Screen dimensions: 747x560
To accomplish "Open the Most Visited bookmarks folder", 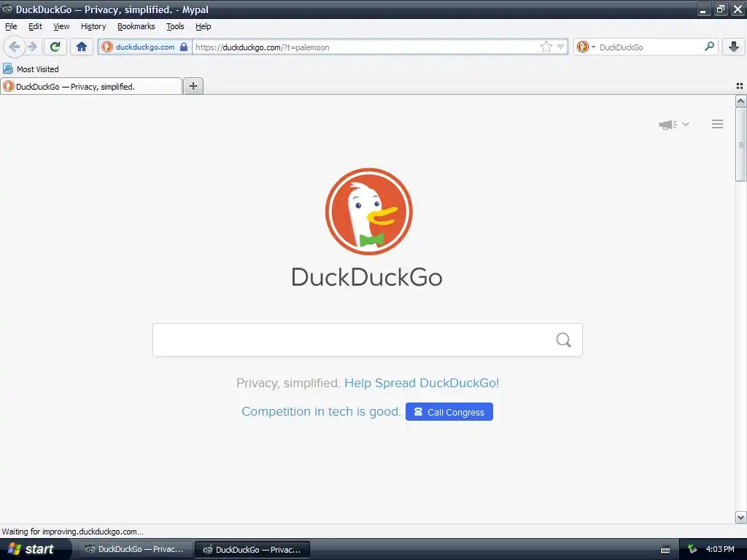I will click(31, 69).
